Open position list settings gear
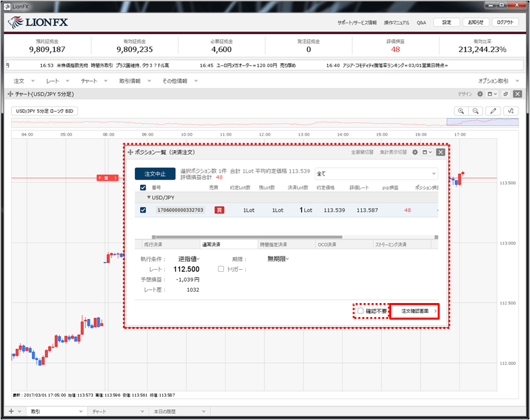Image resolution: width=530 pixels, height=420 pixels. (415, 152)
